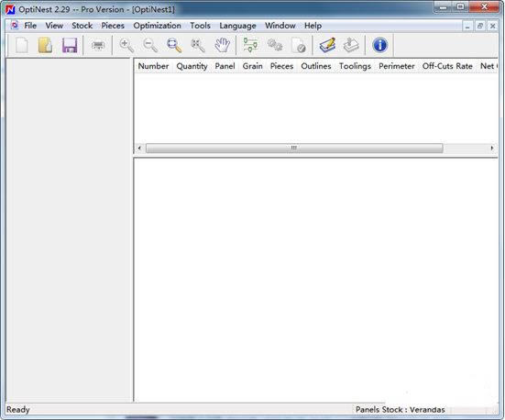The width and height of the screenshot is (505, 420).
Task: Click the Panels Stock : Verandas status text
Action: point(400,410)
